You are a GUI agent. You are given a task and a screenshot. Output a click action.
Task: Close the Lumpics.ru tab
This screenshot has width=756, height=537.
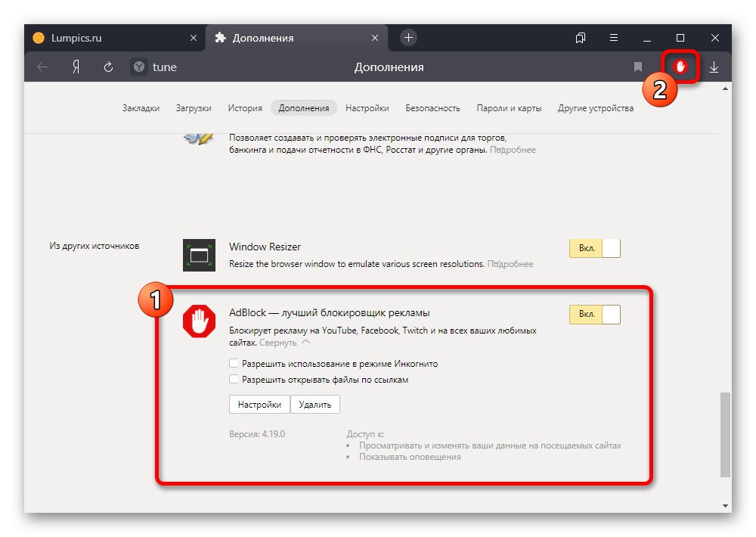pyautogui.click(x=194, y=38)
